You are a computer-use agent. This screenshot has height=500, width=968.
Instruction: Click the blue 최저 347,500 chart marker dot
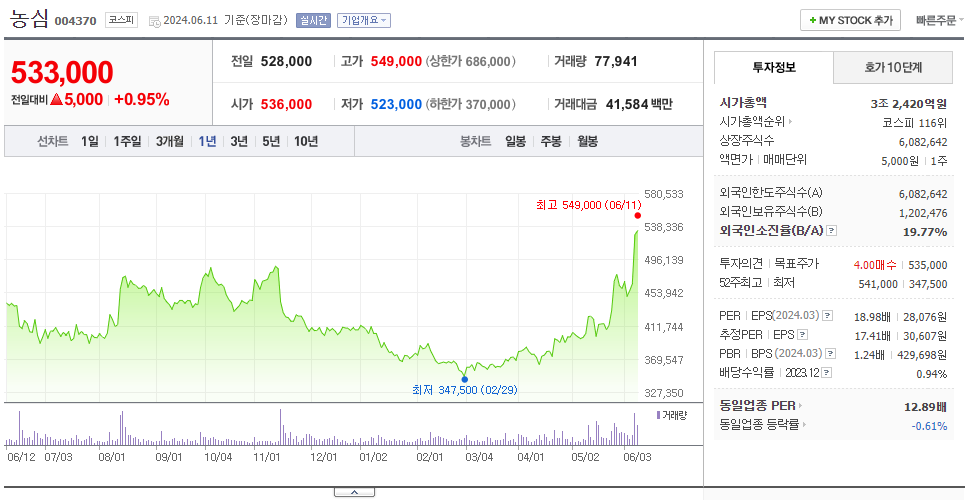[464, 379]
